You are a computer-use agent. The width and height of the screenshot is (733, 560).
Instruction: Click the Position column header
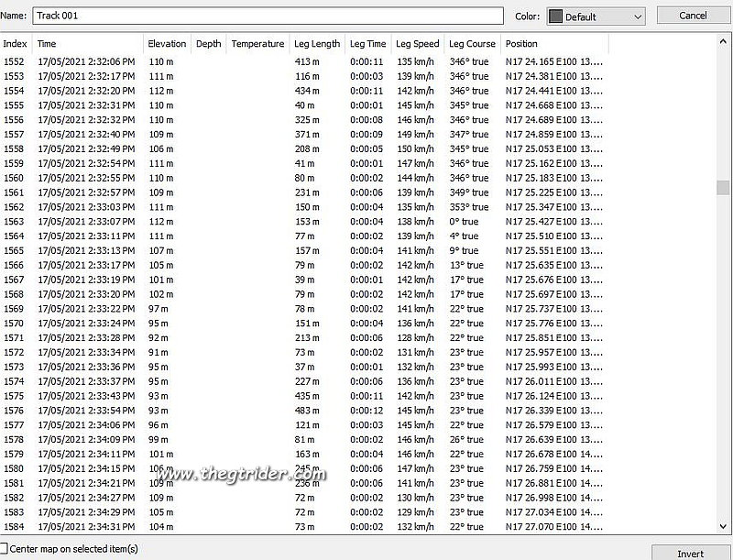click(x=522, y=44)
